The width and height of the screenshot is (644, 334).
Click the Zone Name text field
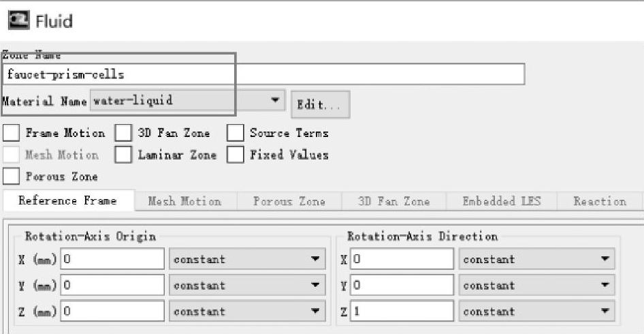264,74
